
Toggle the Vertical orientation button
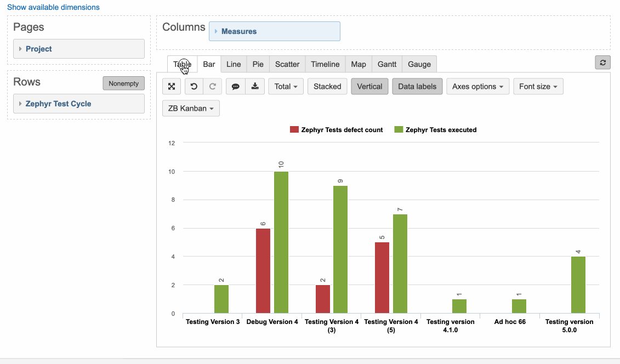pyautogui.click(x=369, y=87)
